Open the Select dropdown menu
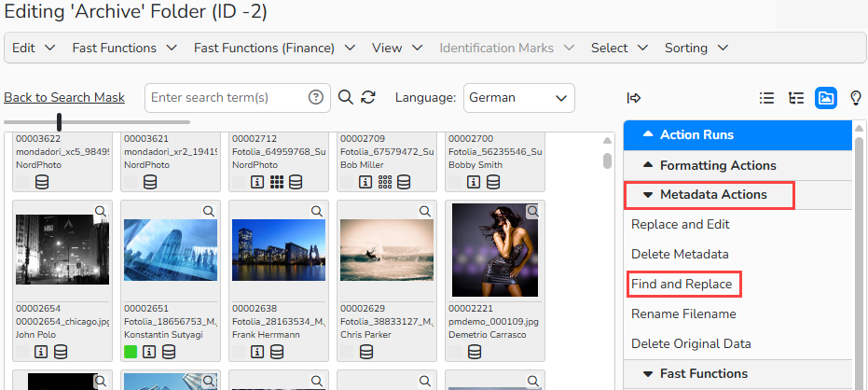 (x=619, y=48)
